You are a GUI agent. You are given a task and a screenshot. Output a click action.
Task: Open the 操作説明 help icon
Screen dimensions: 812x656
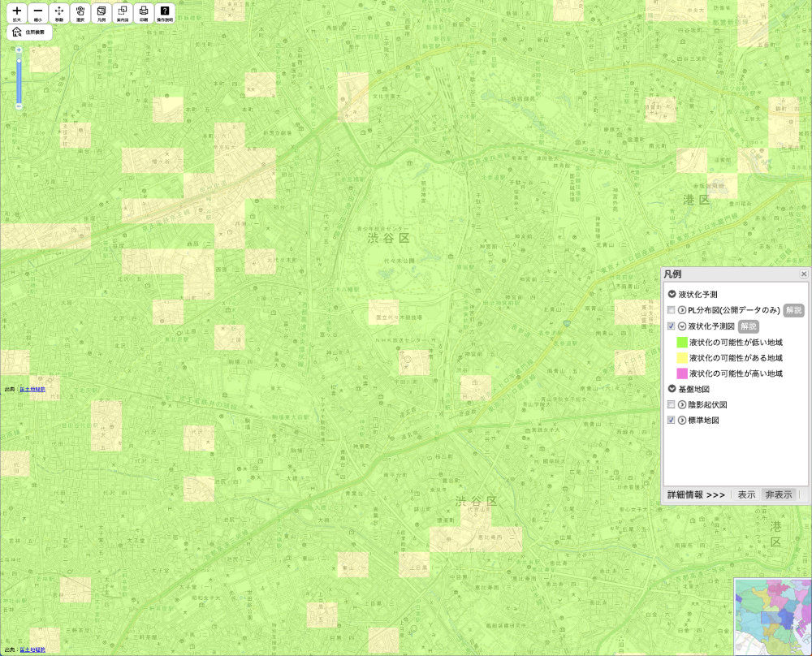pyautogui.click(x=165, y=13)
